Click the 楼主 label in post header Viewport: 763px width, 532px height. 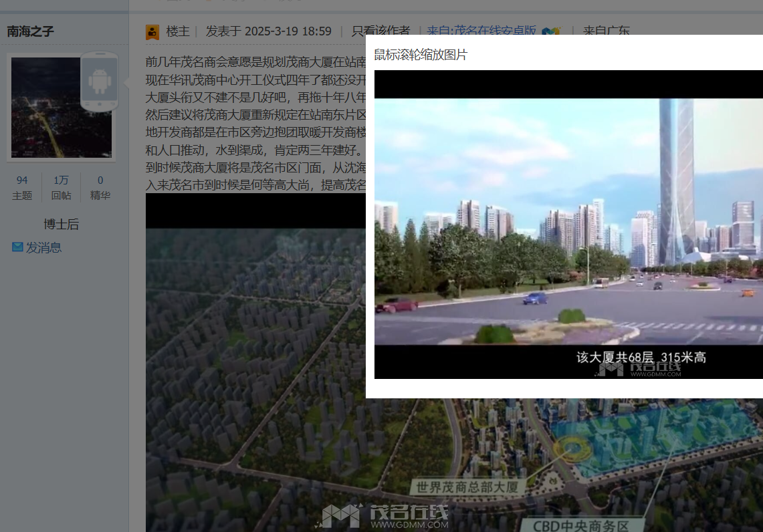tap(178, 31)
